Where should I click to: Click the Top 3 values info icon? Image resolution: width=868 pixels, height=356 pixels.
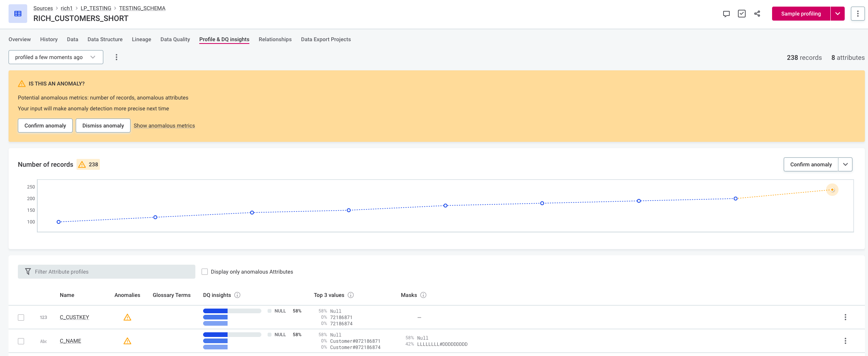tap(351, 295)
